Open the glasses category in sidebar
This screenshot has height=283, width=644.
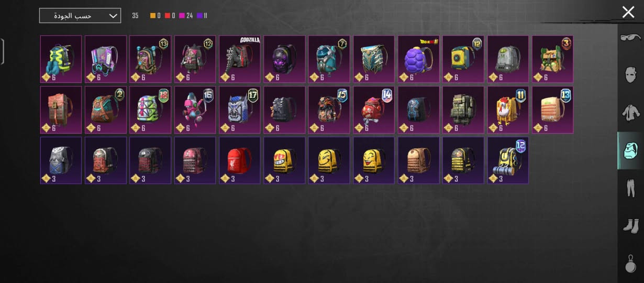coord(630,38)
